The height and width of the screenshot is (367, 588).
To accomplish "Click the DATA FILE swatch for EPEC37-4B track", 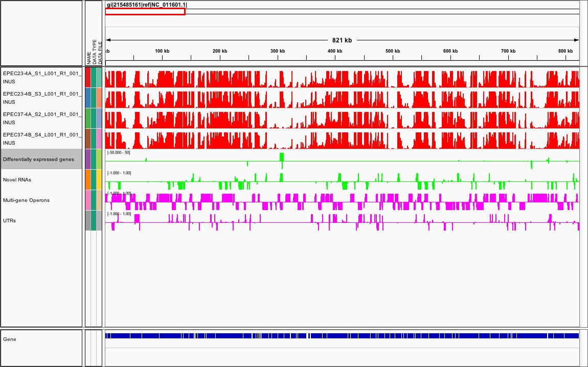I will [99, 139].
